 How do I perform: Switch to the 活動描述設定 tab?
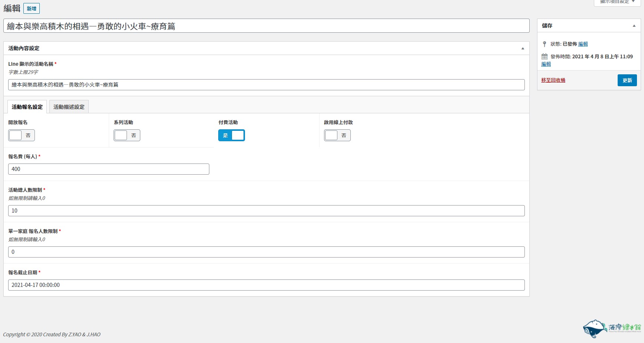pyautogui.click(x=69, y=107)
